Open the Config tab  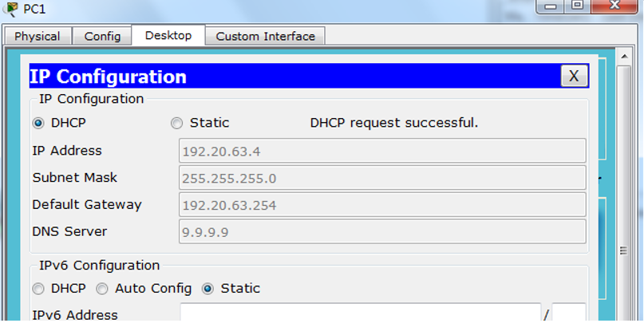[x=102, y=36]
